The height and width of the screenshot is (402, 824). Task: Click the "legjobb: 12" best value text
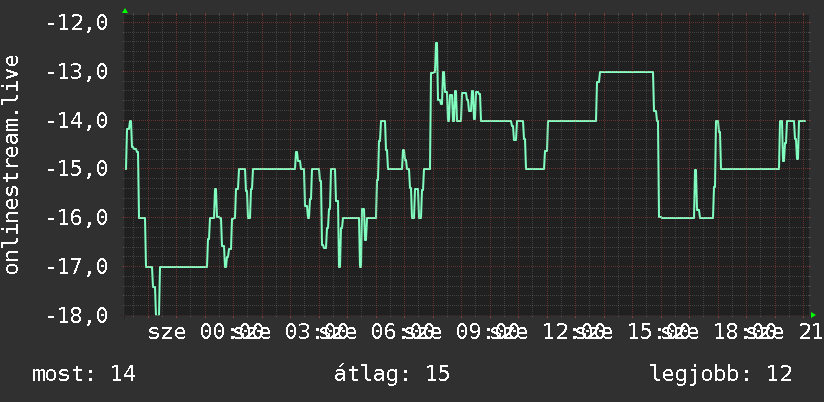[721, 374]
